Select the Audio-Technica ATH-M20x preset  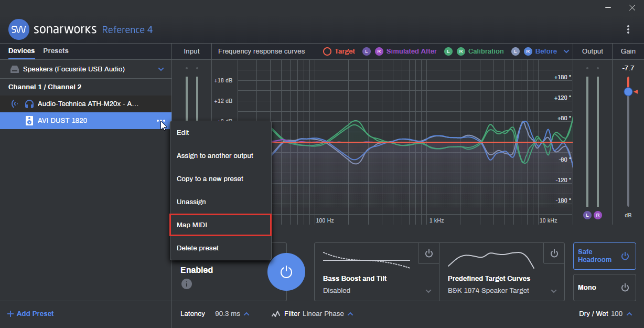[85, 104]
